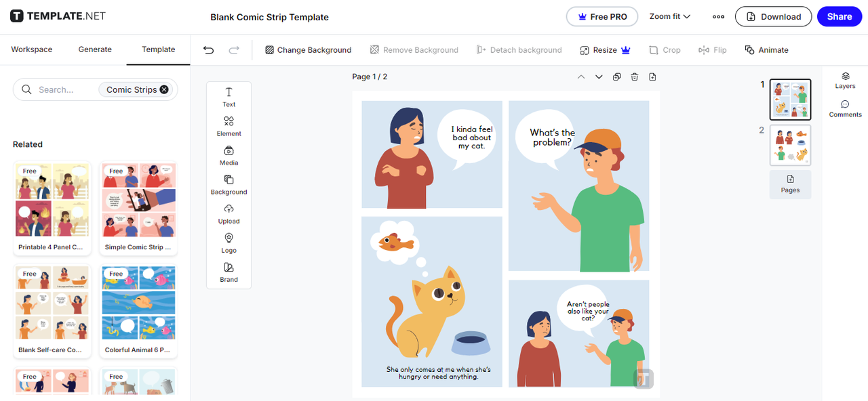The width and height of the screenshot is (868, 401).
Task: Select the blue pet food bowl
Action: (472, 343)
